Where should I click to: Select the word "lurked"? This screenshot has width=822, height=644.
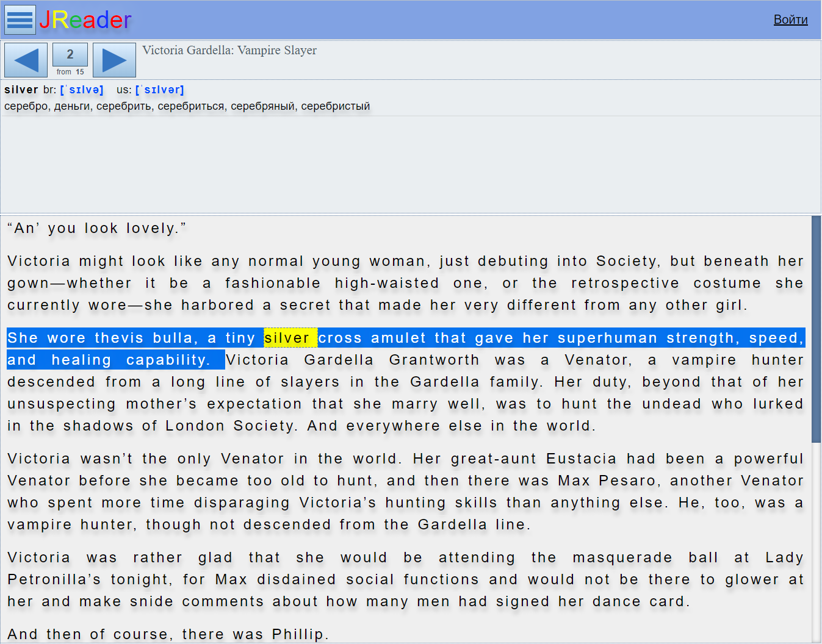779,404
